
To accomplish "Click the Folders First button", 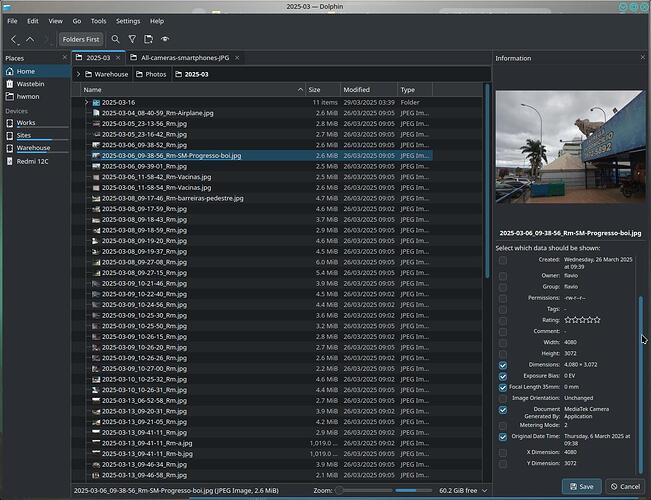I will [80, 39].
